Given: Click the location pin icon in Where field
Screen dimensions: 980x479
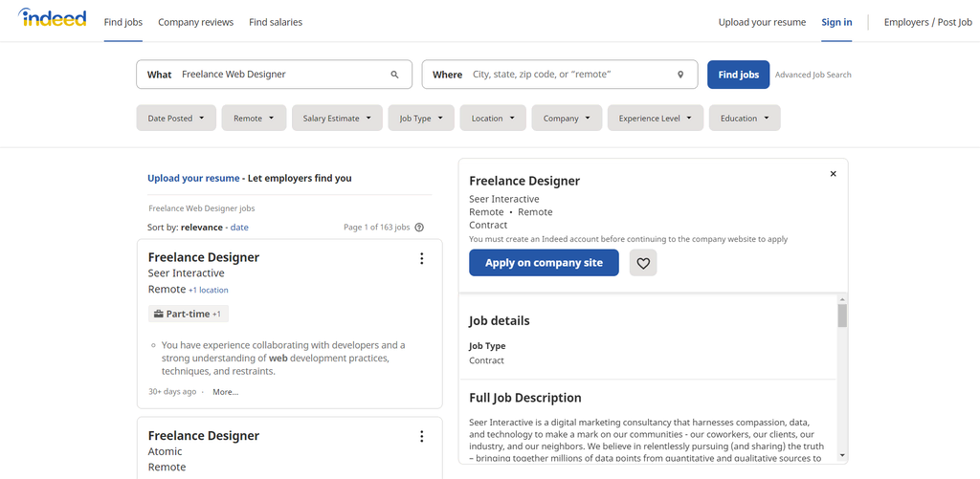Looking at the screenshot, I should (x=680, y=75).
